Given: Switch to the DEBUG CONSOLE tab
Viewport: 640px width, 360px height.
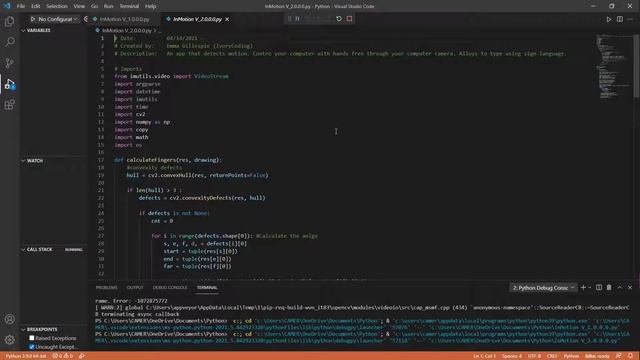Looking at the screenshot, I should tap(170, 288).
